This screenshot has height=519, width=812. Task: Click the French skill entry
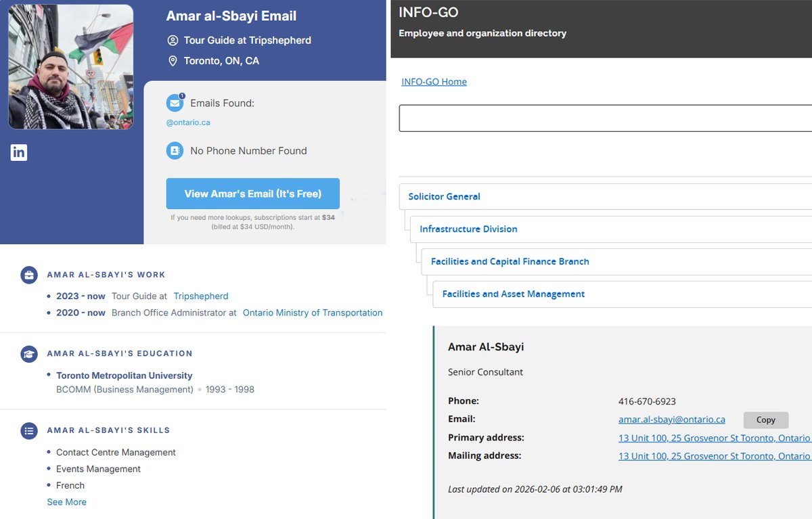[70, 486]
